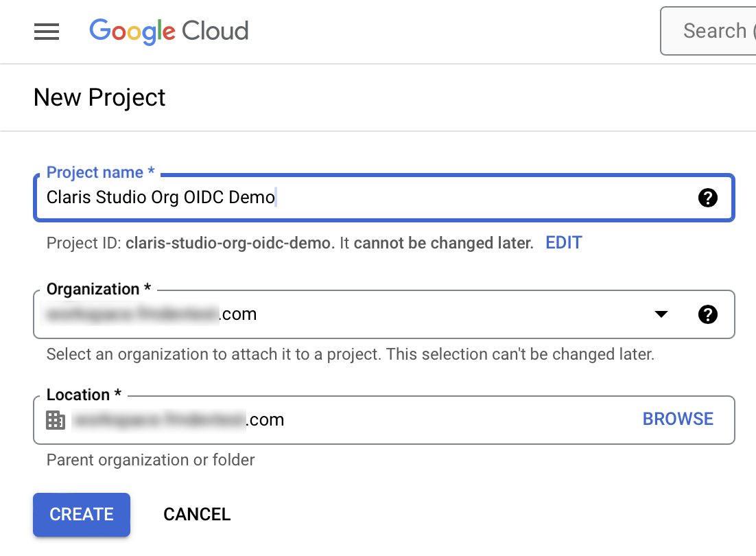Screen dimensions: 756x556
Task: Click EDIT to change the project ID
Action: (563, 242)
